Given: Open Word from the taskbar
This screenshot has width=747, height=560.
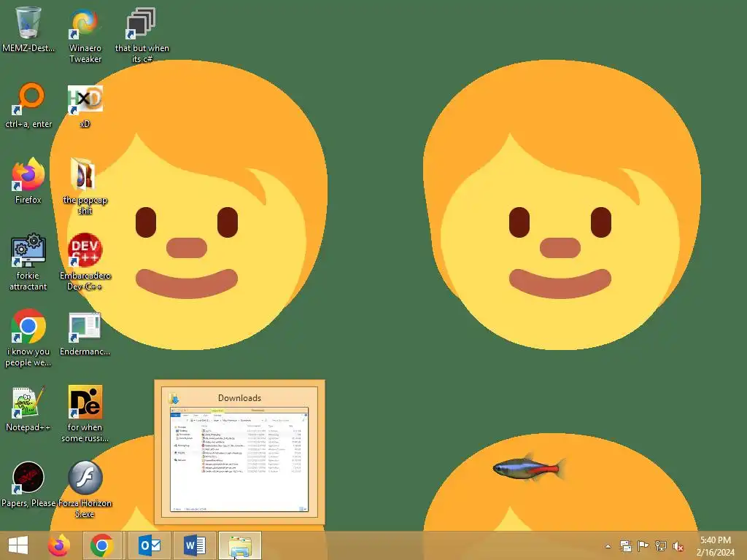Looking at the screenshot, I should [194, 545].
